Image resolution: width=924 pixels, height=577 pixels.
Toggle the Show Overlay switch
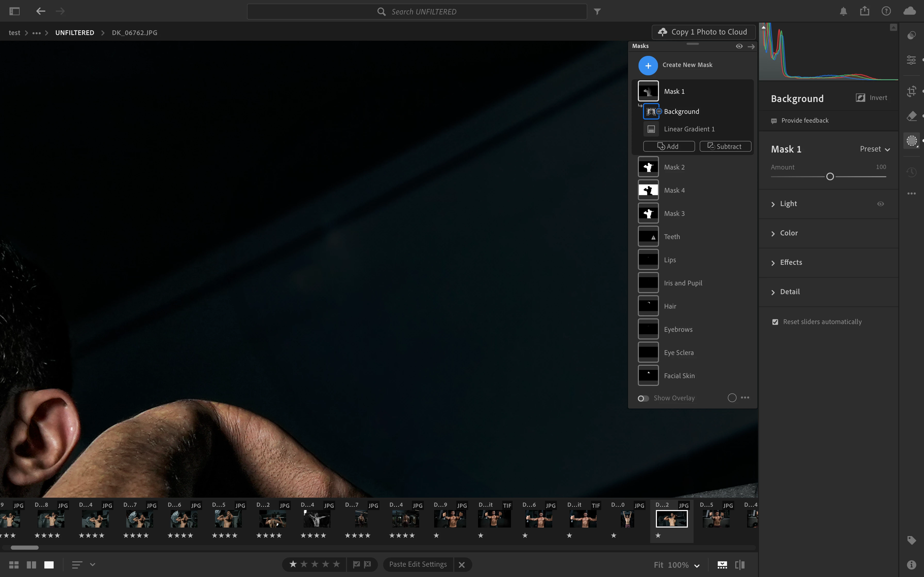(x=643, y=398)
